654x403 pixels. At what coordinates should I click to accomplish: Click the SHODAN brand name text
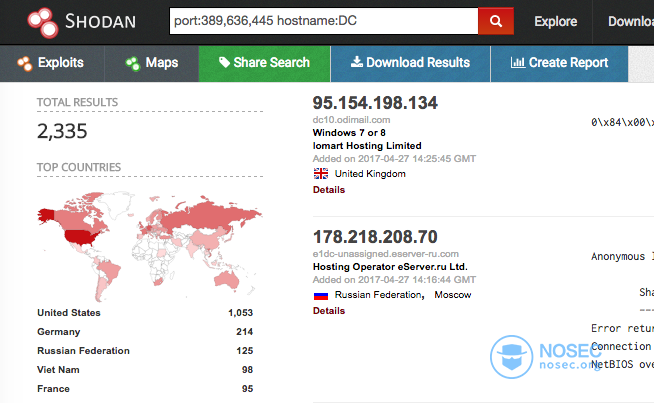click(101, 21)
